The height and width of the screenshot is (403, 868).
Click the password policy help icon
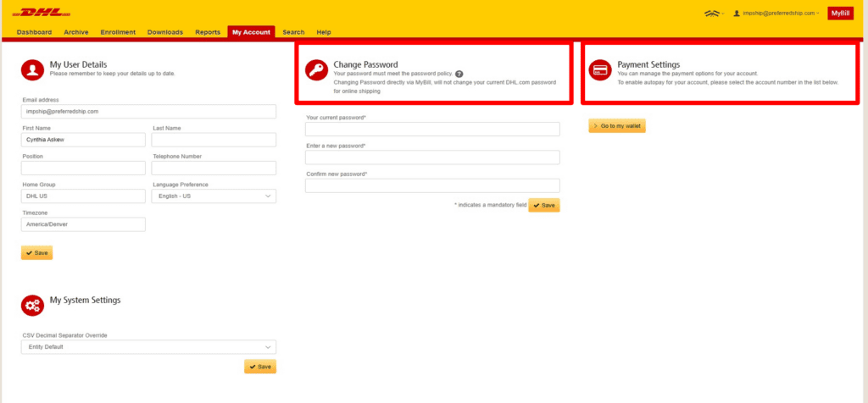459,74
